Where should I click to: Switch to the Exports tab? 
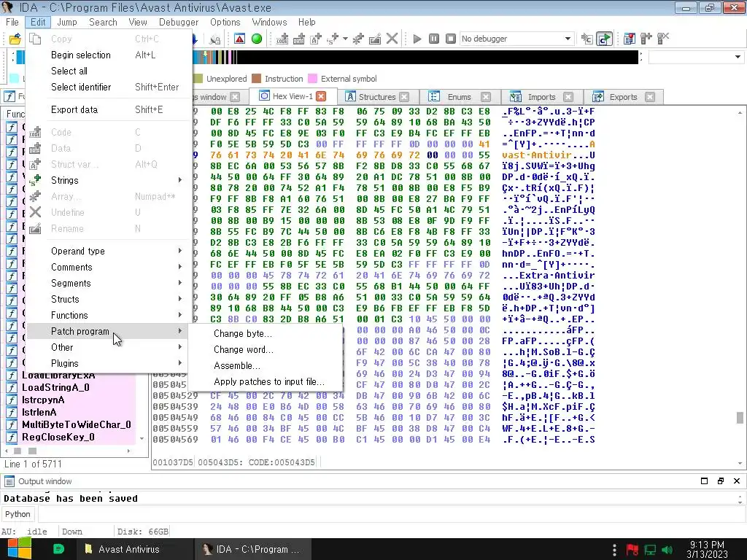[623, 97]
